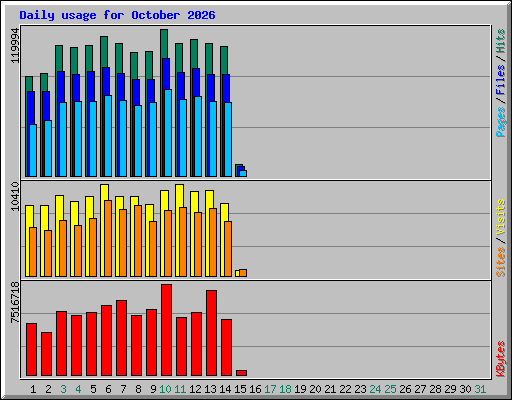Click day label '26' on x-axis
Screen dimensions: 512x400
coord(405,389)
